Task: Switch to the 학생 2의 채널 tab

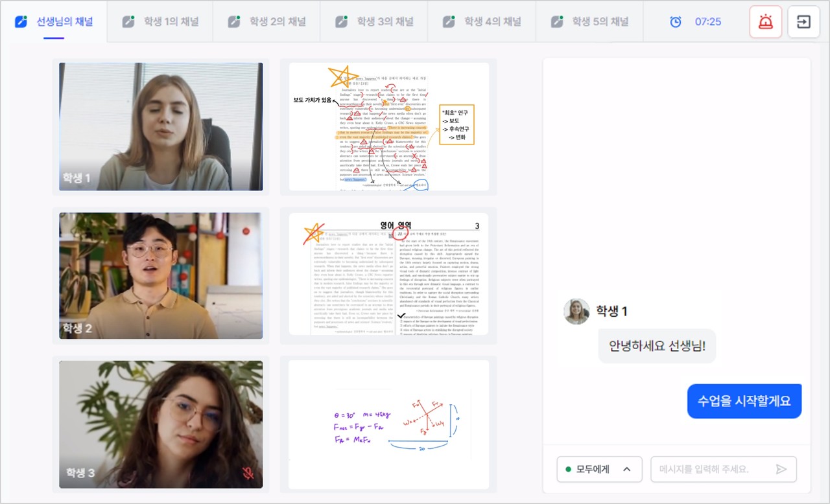Action: pyautogui.click(x=267, y=21)
